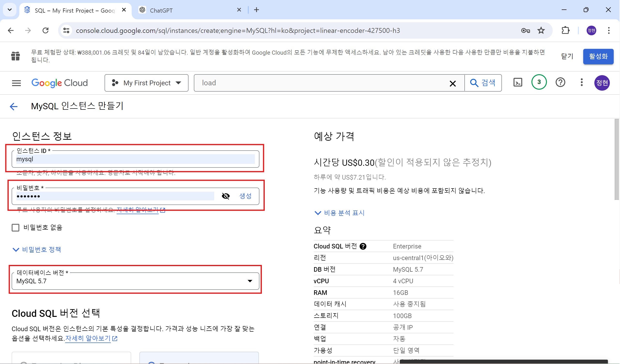Image resolution: width=620 pixels, height=364 pixels.
Task: Open the 데이터베이스 버전 dropdown
Action: click(135, 281)
